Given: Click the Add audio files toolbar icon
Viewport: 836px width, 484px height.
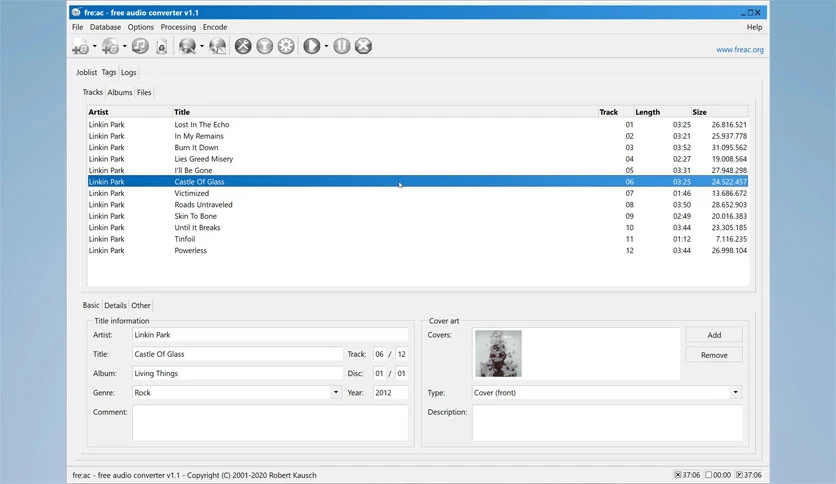Looking at the screenshot, I should click(81, 46).
